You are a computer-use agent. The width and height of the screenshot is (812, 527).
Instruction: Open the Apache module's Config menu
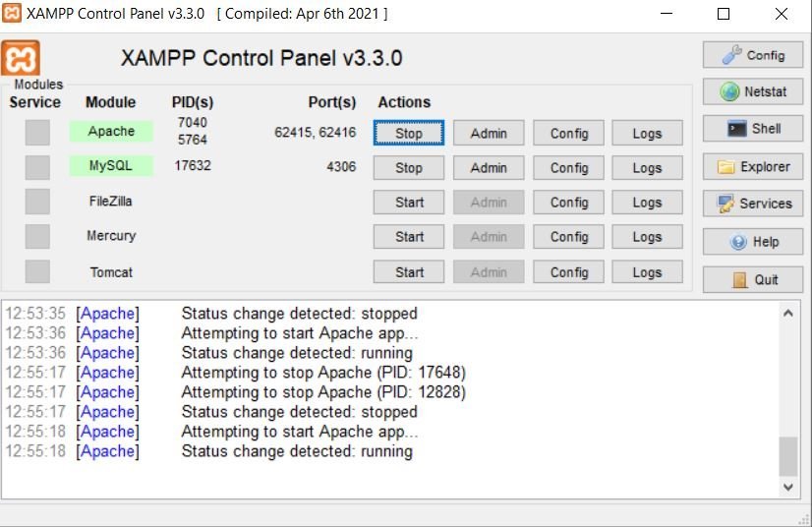568,134
